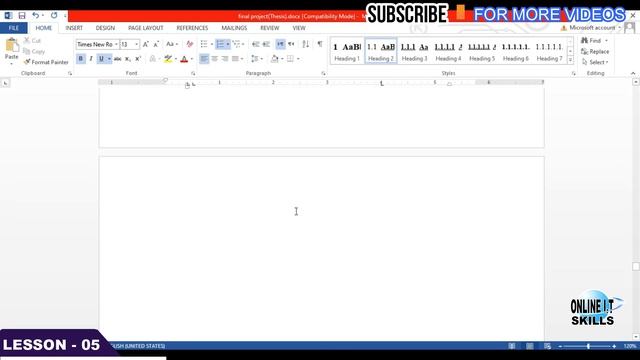Click the zoom slider handle in status bar

(588, 346)
